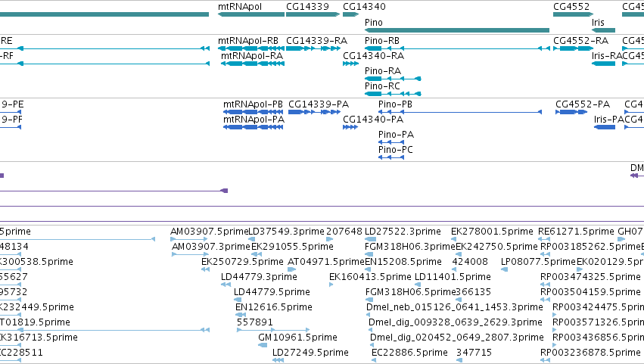Click the EK250729.5prime EST label

(242, 262)
